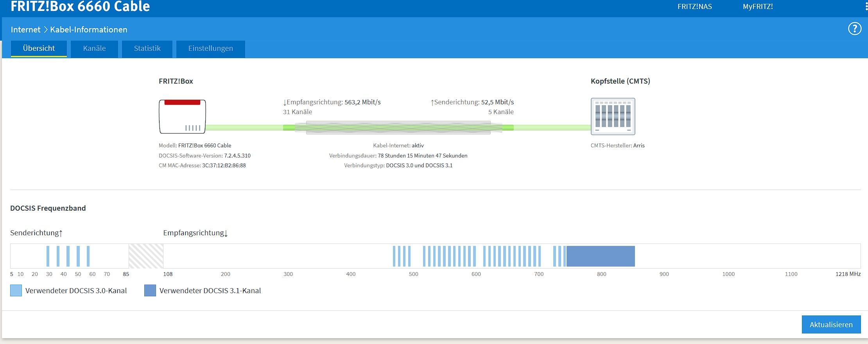868x344 pixels.
Task: Click the '5 Kanäle' text
Action: (x=501, y=112)
